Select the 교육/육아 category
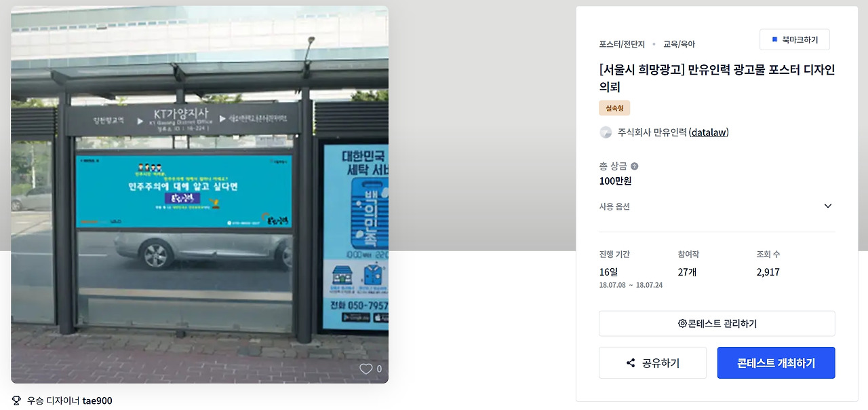The height and width of the screenshot is (410, 868). pyautogui.click(x=679, y=44)
